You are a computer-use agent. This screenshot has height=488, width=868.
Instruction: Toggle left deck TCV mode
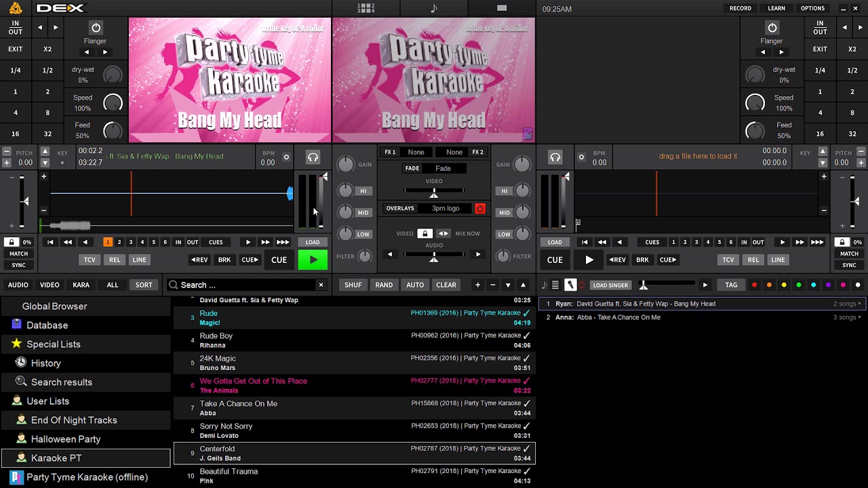(x=90, y=260)
